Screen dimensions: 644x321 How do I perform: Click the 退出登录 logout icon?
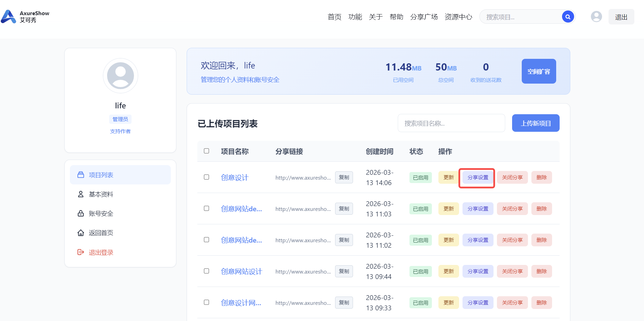81,252
